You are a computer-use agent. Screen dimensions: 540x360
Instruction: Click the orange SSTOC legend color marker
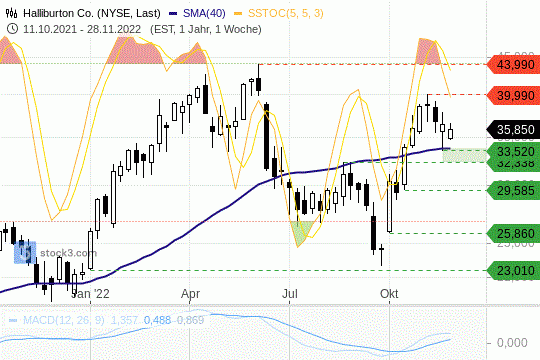tap(238, 14)
